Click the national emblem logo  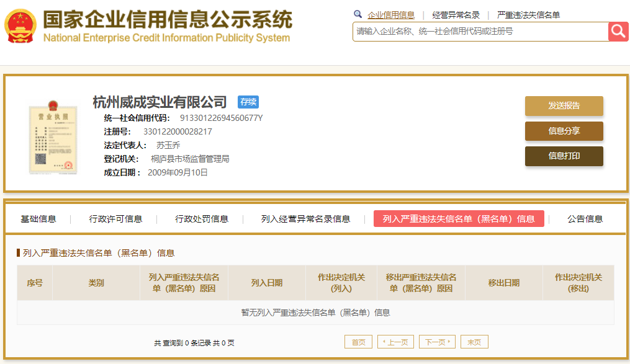point(20,26)
